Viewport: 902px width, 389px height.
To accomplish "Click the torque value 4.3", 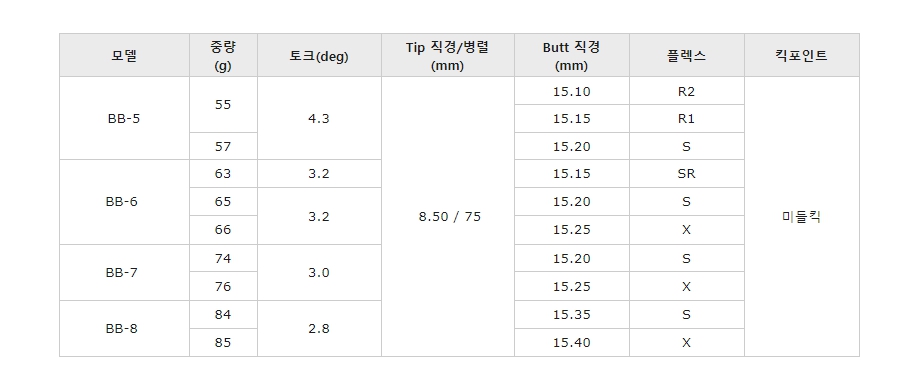I will pos(319,119).
